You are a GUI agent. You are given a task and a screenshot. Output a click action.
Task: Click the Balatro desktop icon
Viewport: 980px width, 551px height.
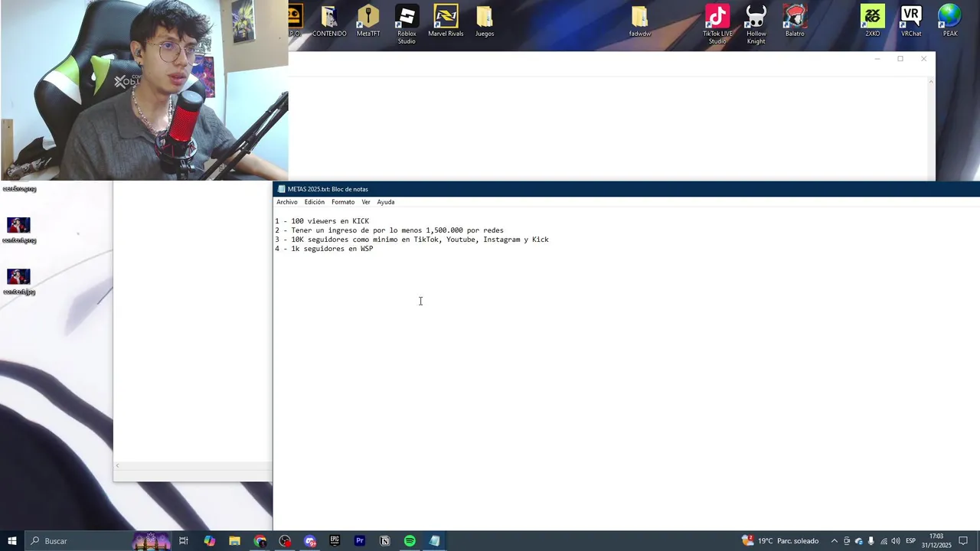tap(795, 21)
